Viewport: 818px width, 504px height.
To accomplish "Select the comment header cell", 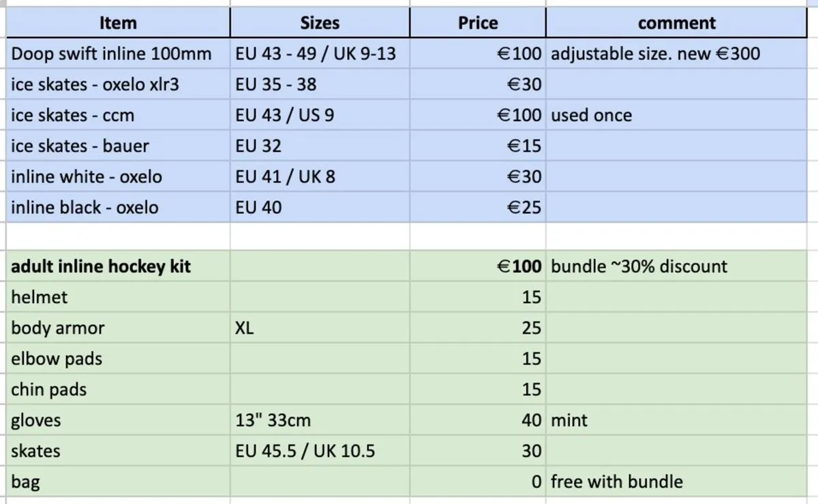I will click(676, 22).
